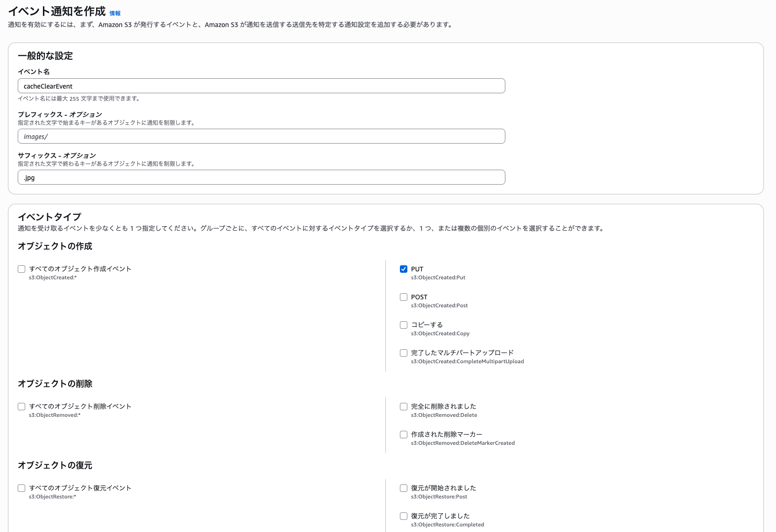This screenshot has height=532, width=776.
Task: Check 完全に削除されました checkbox
Action: coord(404,407)
